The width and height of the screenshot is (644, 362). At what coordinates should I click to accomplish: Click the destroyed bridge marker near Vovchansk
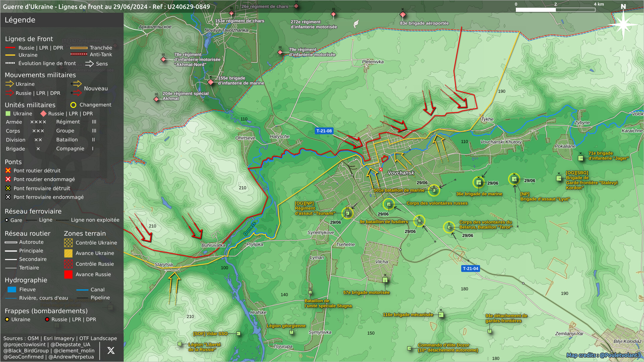pyautogui.click(x=381, y=170)
